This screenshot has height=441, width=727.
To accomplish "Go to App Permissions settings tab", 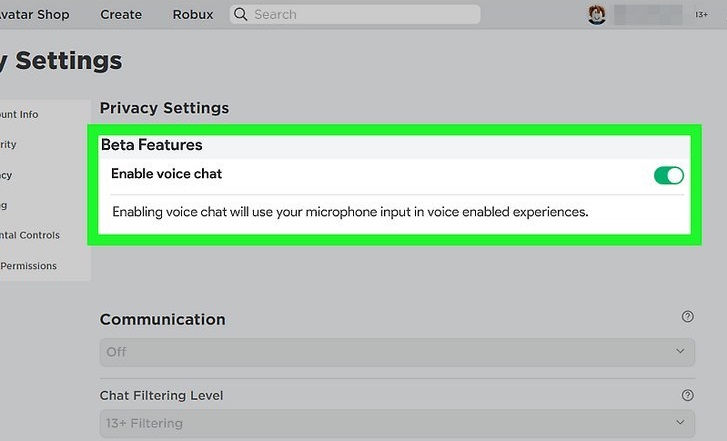I will pyautogui.click(x=28, y=266).
